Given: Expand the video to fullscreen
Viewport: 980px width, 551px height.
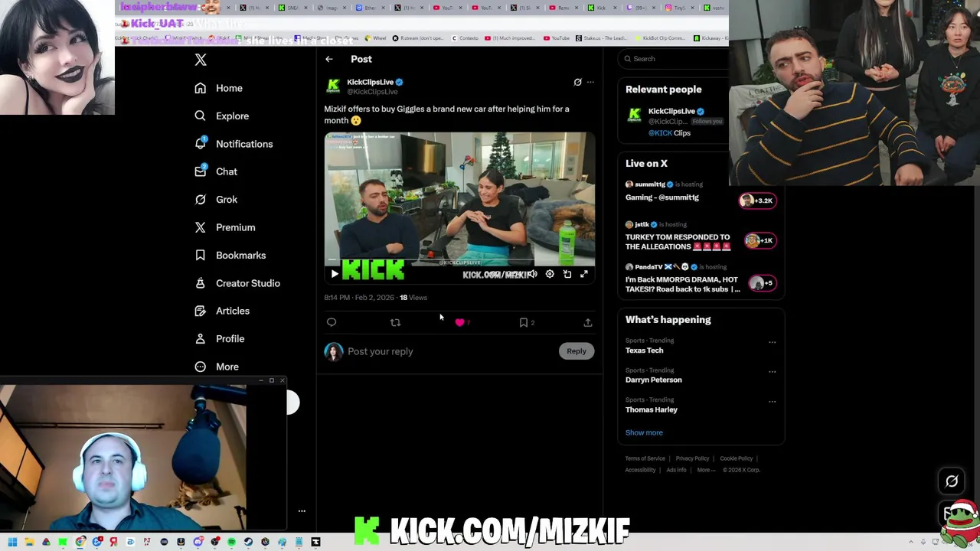Looking at the screenshot, I should (x=584, y=274).
